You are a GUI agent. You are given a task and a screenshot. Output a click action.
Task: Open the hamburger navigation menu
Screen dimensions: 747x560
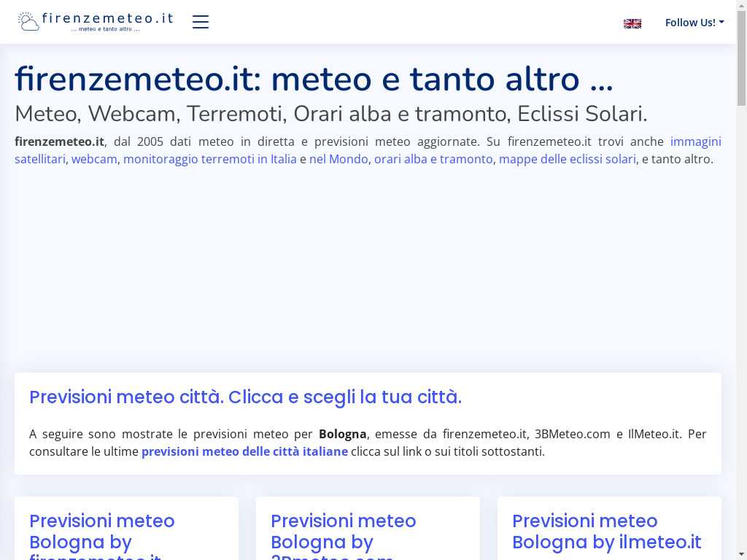click(201, 21)
